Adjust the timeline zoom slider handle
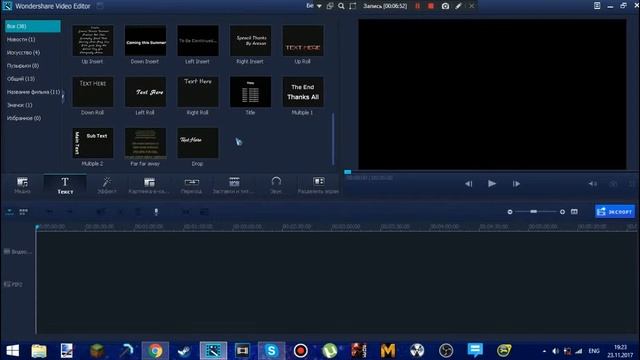This screenshot has width=640, height=360. [x=533, y=211]
